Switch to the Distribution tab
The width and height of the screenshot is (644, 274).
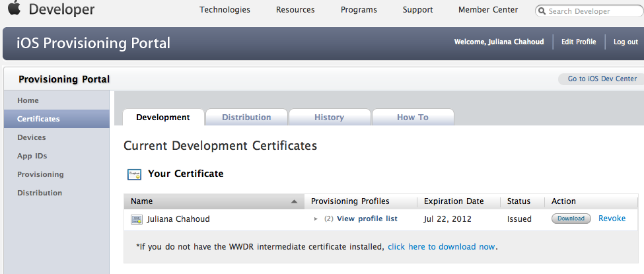pos(246,118)
